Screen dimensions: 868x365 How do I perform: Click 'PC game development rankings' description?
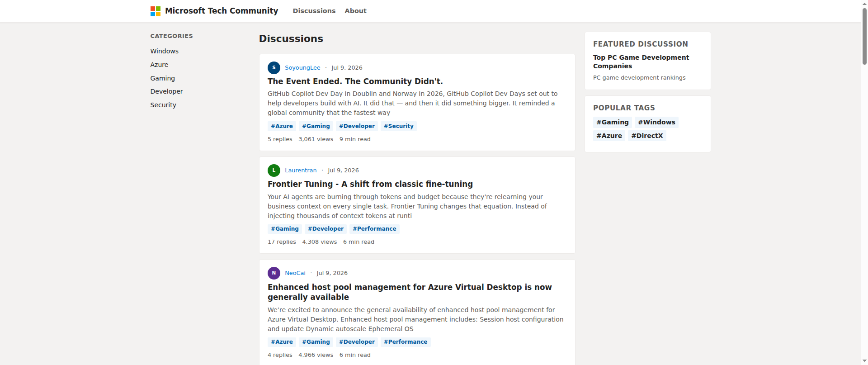[639, 78]
